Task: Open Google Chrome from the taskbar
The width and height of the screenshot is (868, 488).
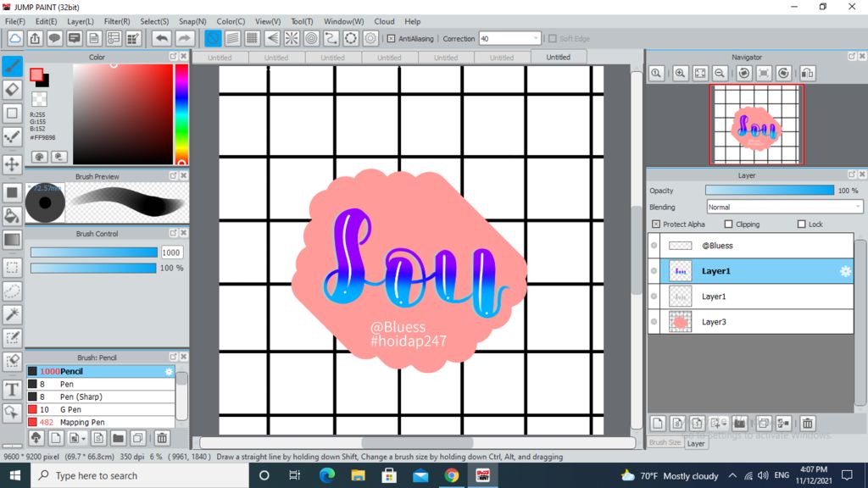Action: [451, 475]
